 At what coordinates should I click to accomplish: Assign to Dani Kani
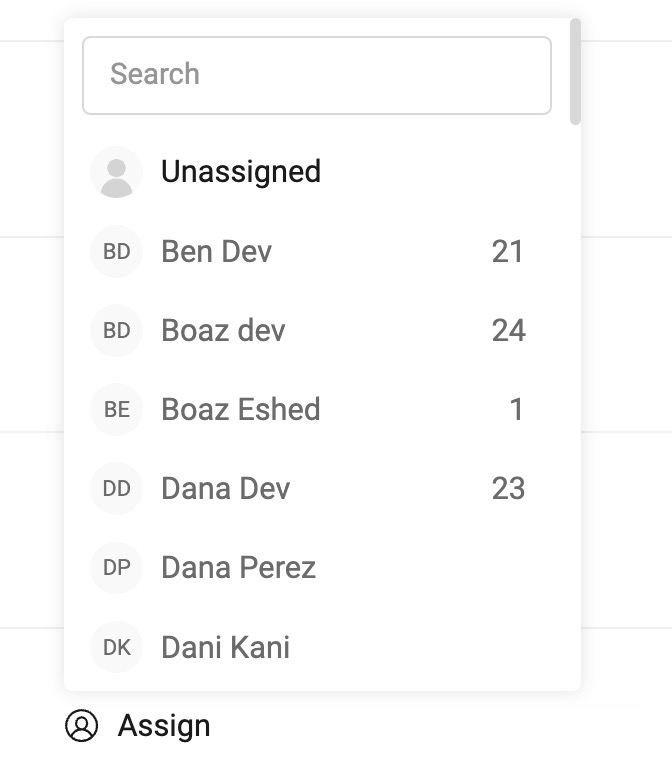click(317, 647)
